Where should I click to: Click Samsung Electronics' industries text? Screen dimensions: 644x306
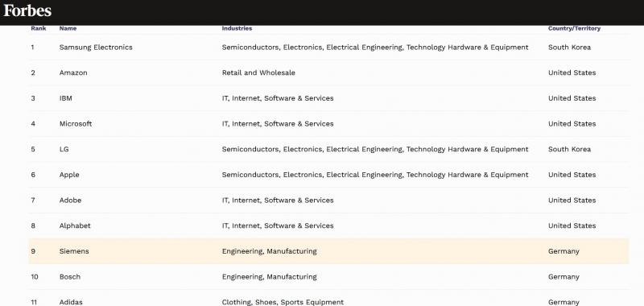pos(375,48)
